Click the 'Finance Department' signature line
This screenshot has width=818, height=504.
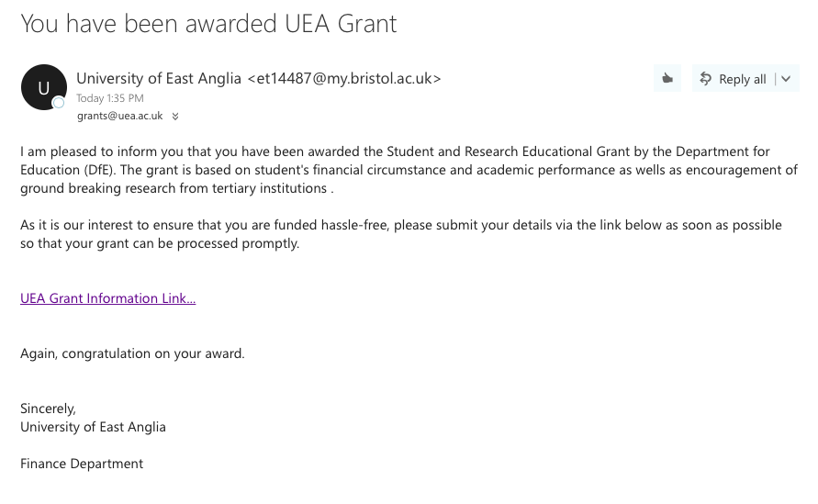(x=82, y=464)
